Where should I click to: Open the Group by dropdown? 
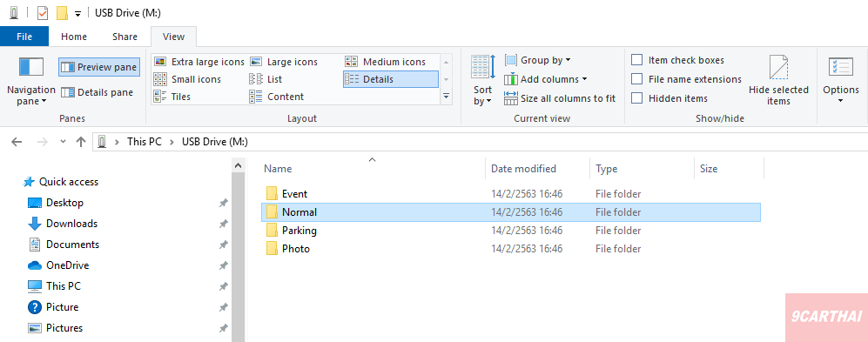point(537,60)
